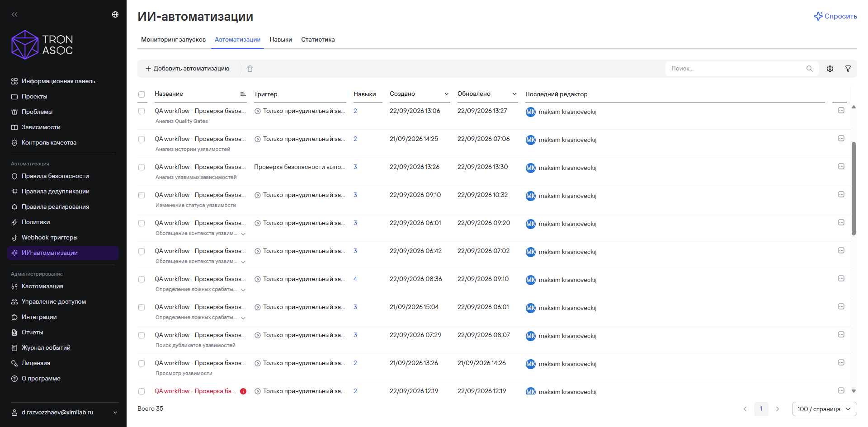The width and height of the screenshot is (868, 427).
Task: Go to pagination page 1
Action: click(x=761, y=409)
